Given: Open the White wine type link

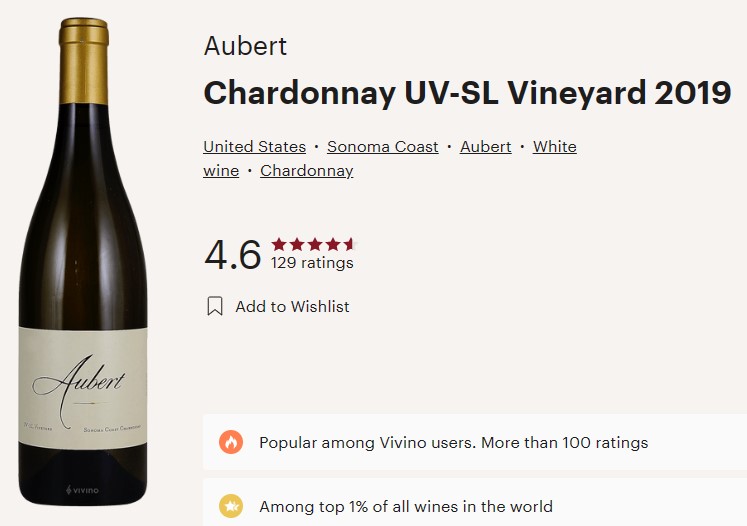Looking at the screenshot, I should pyautogui.click(x=554, y=147).
